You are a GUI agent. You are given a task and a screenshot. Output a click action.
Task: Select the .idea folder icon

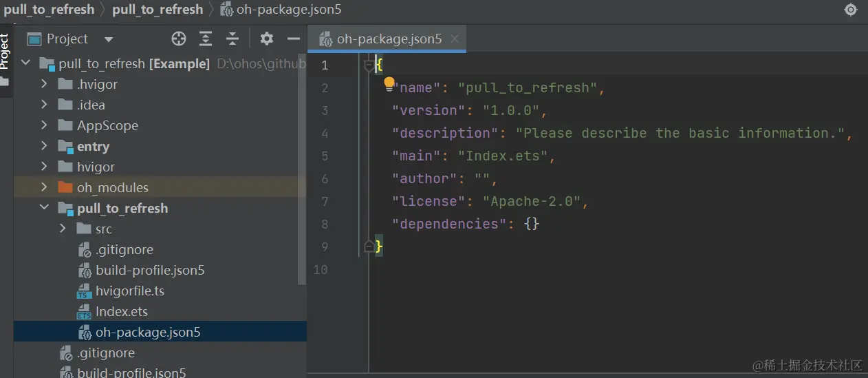click(x=65, y=105)
